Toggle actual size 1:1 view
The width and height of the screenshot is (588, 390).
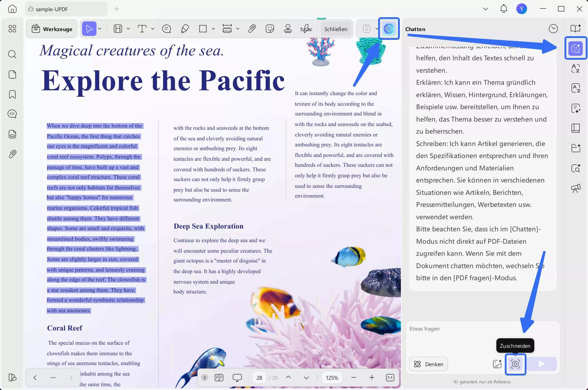pos(390,378)
